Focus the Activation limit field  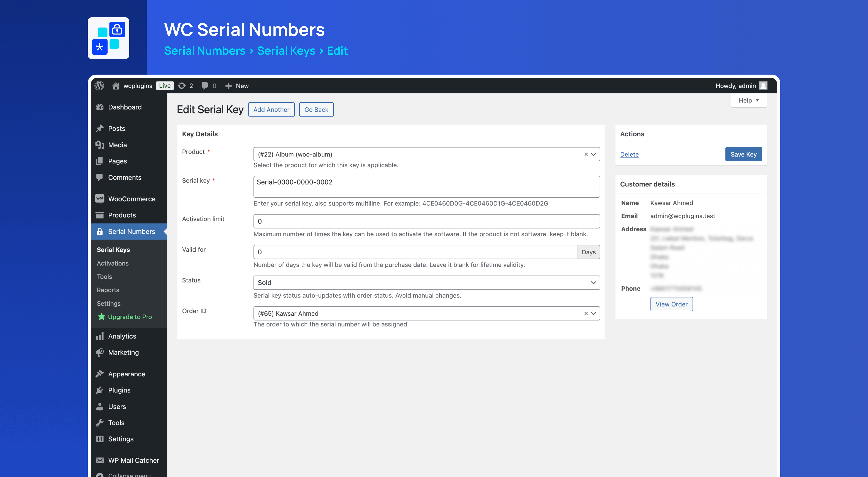(426, 221)
